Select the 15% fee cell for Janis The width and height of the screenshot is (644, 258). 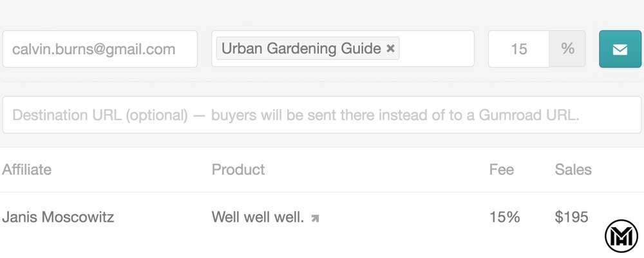pos(504,217)
